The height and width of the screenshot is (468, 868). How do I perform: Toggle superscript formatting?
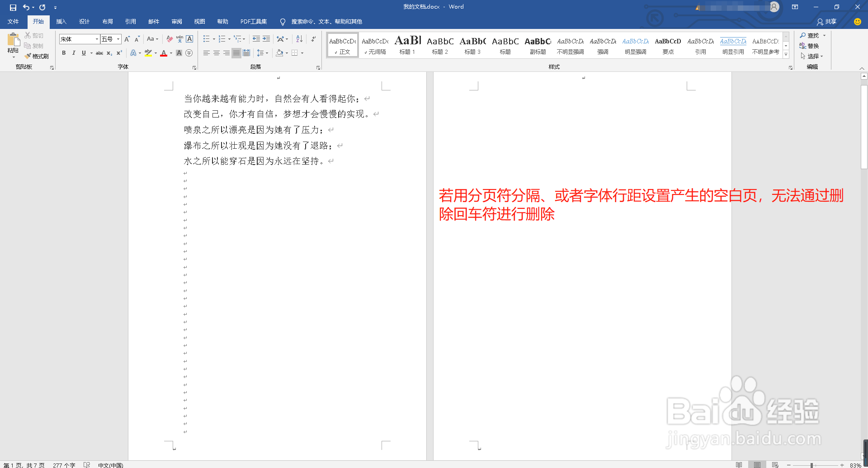pyautogui.click(x=119, y=53)
